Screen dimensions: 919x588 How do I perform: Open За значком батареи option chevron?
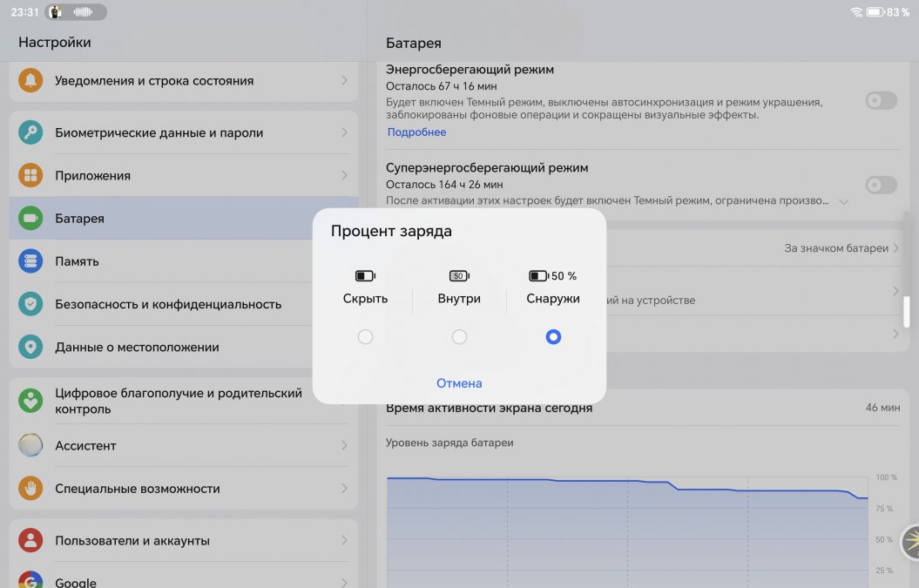895,248
